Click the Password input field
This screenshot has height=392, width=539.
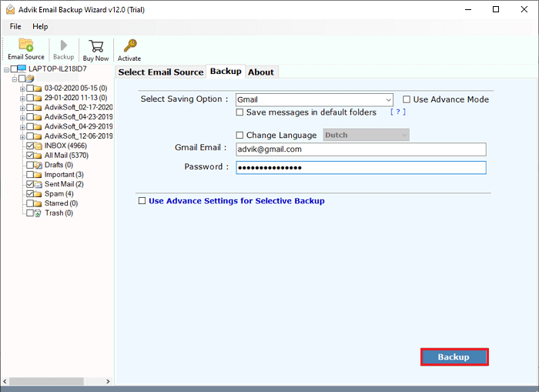[x=361, y=168]
